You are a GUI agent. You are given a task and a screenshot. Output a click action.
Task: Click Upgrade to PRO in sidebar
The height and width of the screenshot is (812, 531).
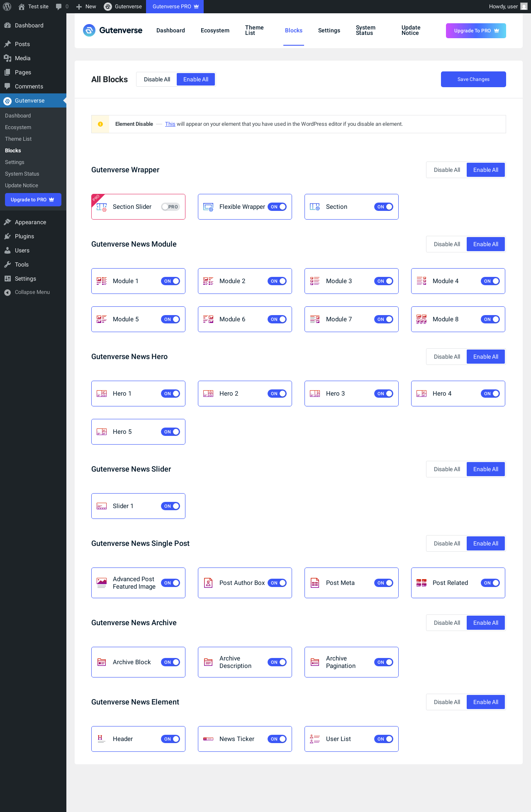[33, 200]
